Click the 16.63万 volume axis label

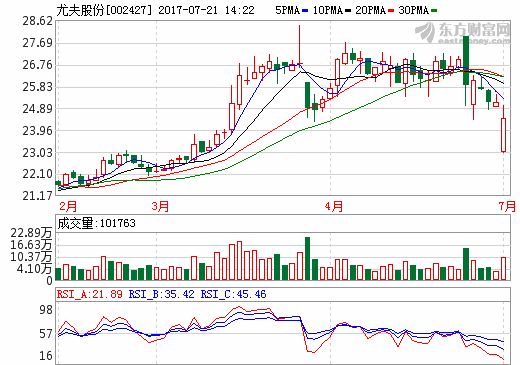[31, 245]
